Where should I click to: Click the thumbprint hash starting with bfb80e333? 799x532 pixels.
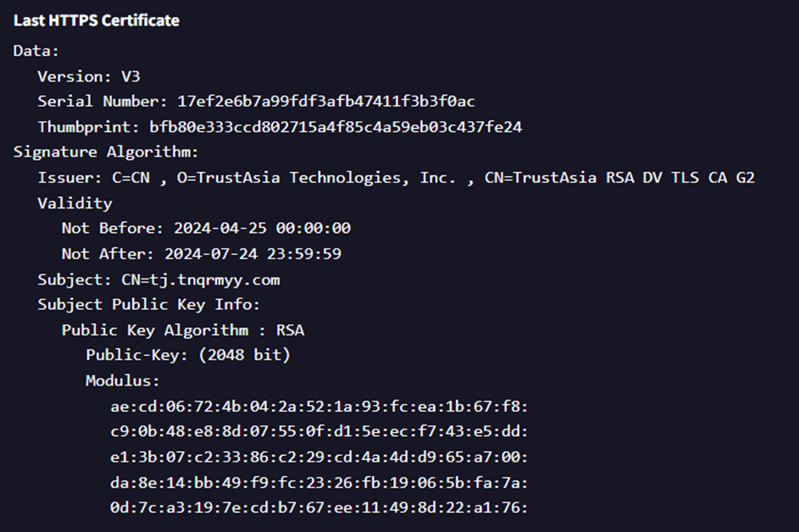coord(335,126)
